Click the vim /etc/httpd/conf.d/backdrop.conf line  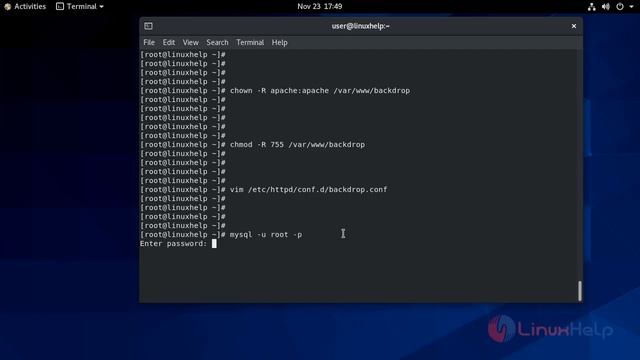264,189
